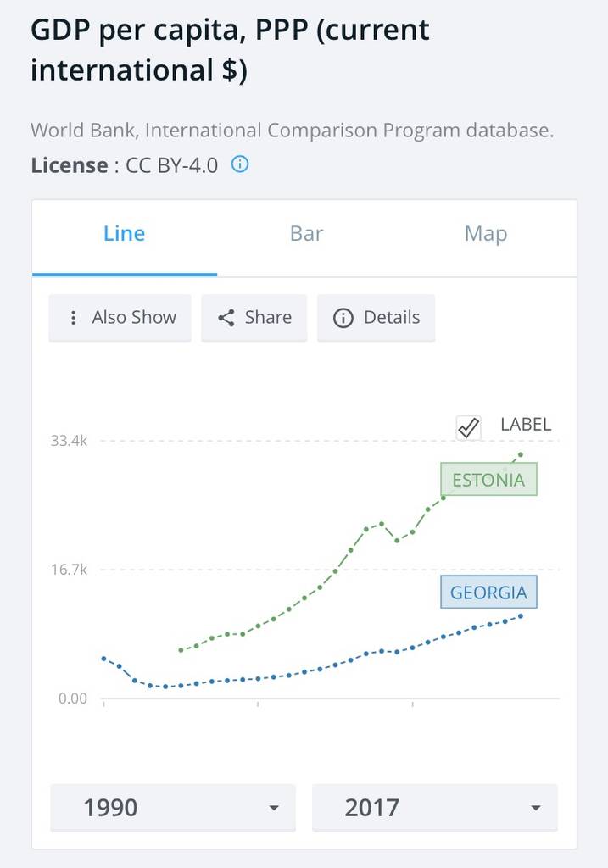The width and height of the screenshot is (608, 868).
Task: Click the arrow on the 1990 selector
Action: click(273, 808)
